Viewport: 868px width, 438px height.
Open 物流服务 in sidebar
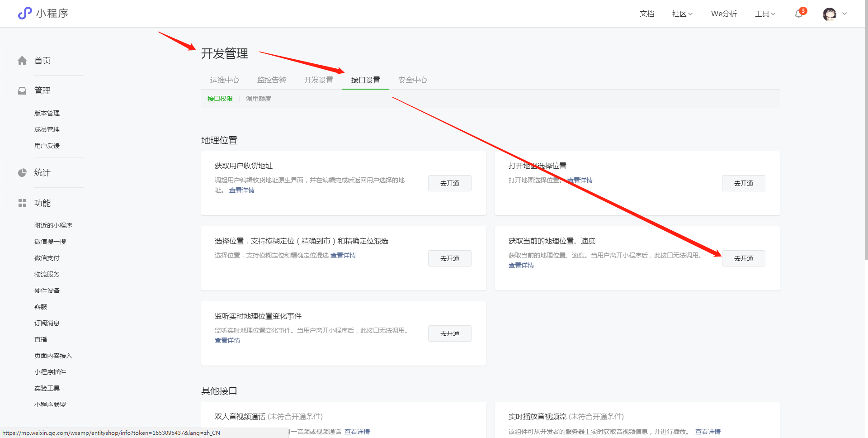click(x=47, y=274)
